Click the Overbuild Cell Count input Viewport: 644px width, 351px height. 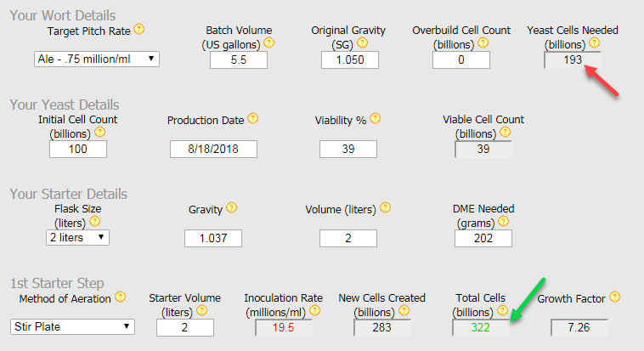460,59
